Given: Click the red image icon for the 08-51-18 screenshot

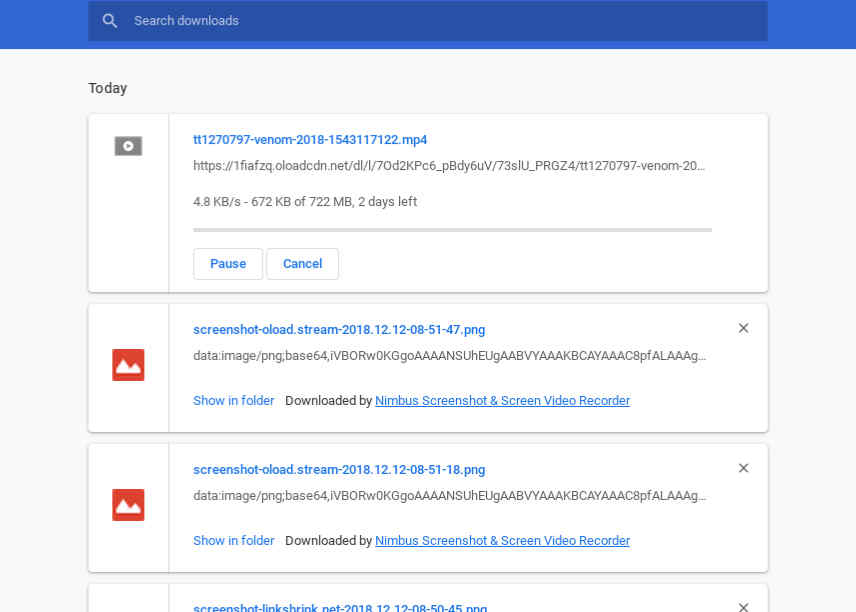Looking at the screenshot, I should (x=128, y=505).
